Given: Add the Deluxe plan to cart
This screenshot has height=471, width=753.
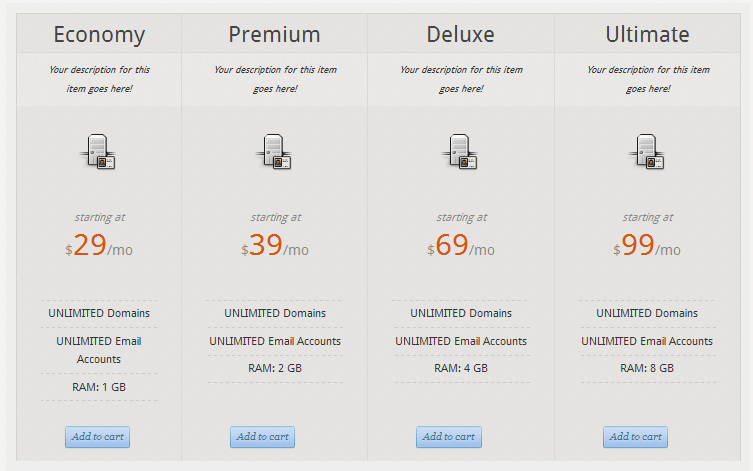Looking at the screenshot, I should pos(449,437).
